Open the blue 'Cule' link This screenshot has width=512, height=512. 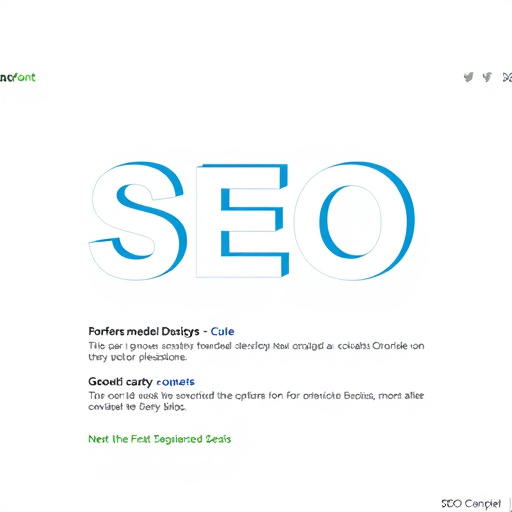tap(222, 331)
